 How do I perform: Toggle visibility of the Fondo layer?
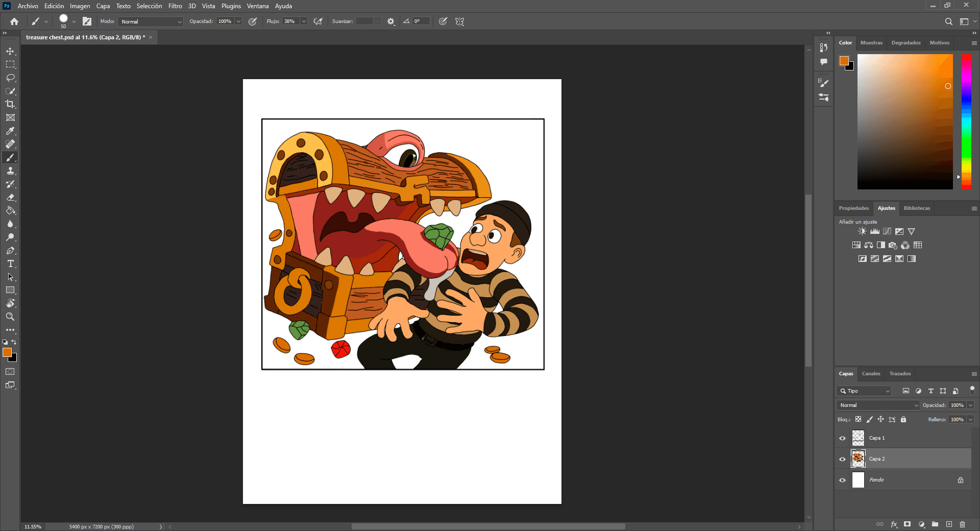click(842, 480)
